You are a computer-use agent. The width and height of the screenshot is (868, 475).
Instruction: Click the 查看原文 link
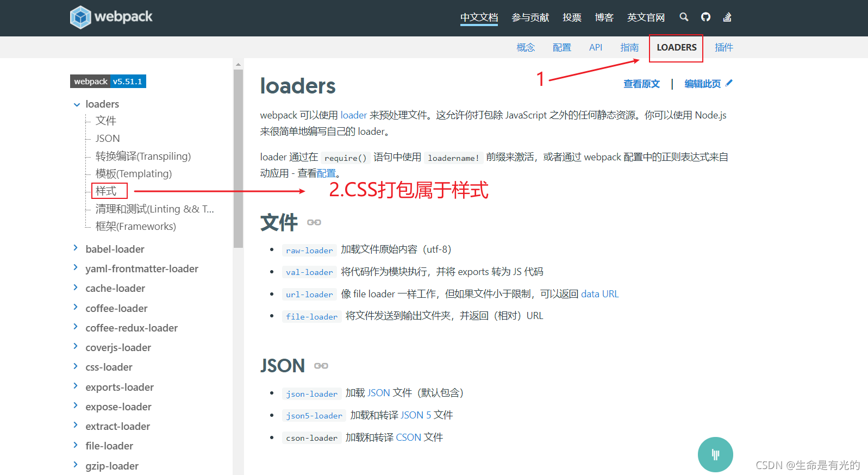(x=641, y=84)
